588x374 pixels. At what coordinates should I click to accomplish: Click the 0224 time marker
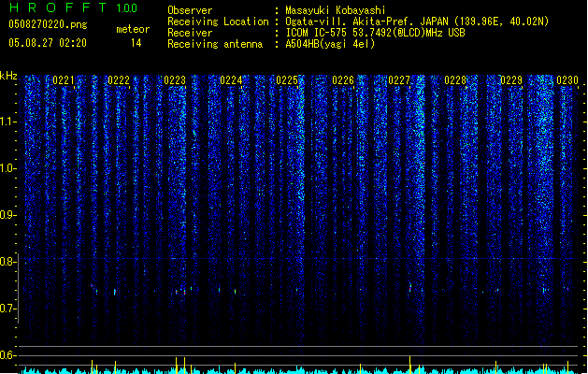231,80
